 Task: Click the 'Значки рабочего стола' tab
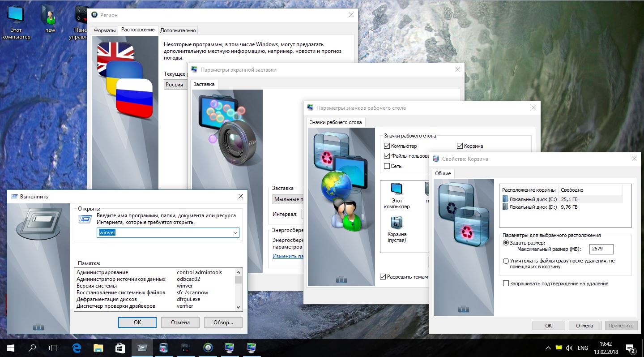click(x=336, y=122)
